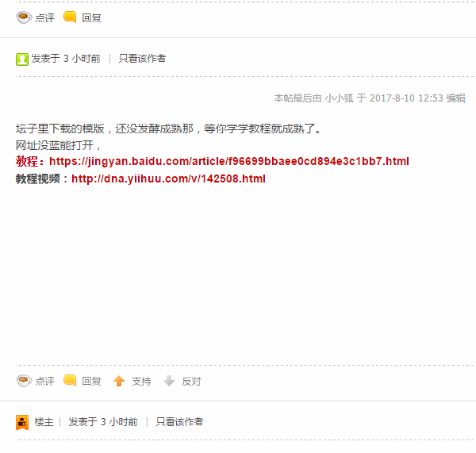Click the yellow reply bubble in lower post footer
476x453 pixels.
[x=70, y=381]
